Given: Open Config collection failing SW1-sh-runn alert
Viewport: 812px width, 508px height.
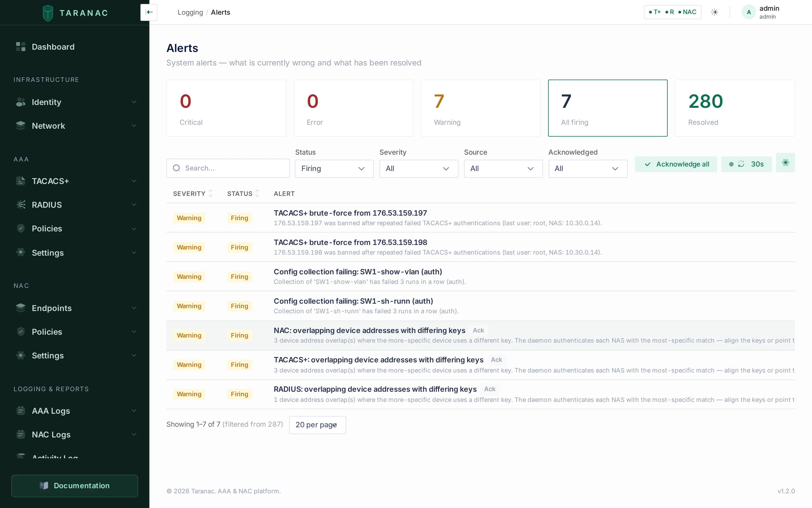Looking at the screenshot, I should point(480,306).
